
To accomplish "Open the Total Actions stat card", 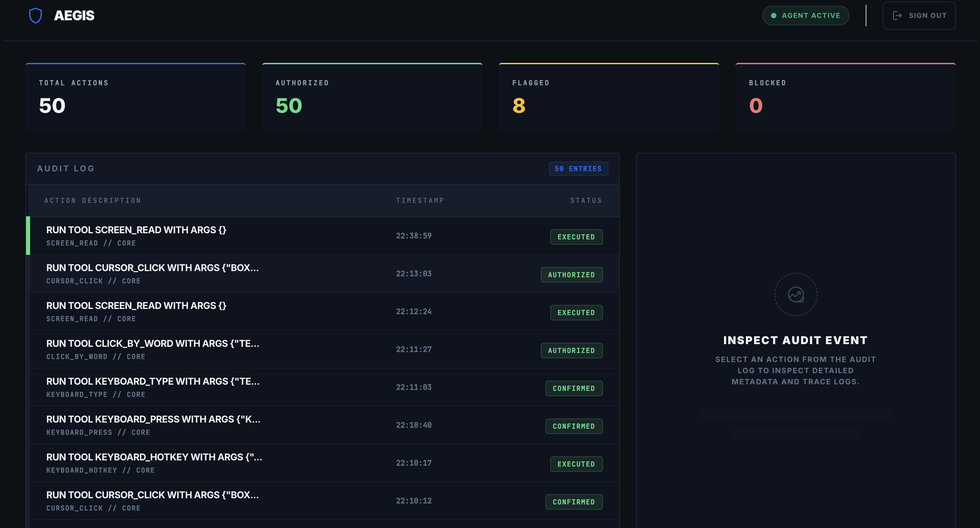I will click(135, 97).
